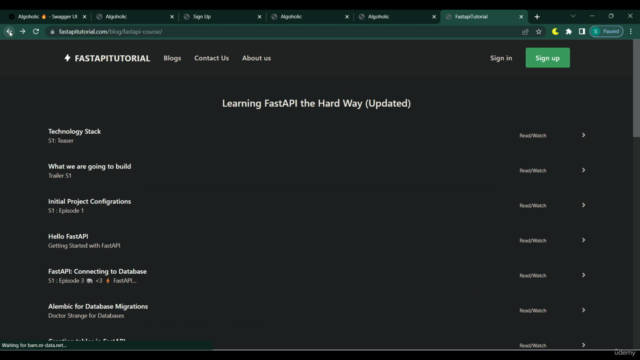Click Read/Watch for Connecting to Database
The width and height of the screenshot is (640, 360).
coord(533,276)
